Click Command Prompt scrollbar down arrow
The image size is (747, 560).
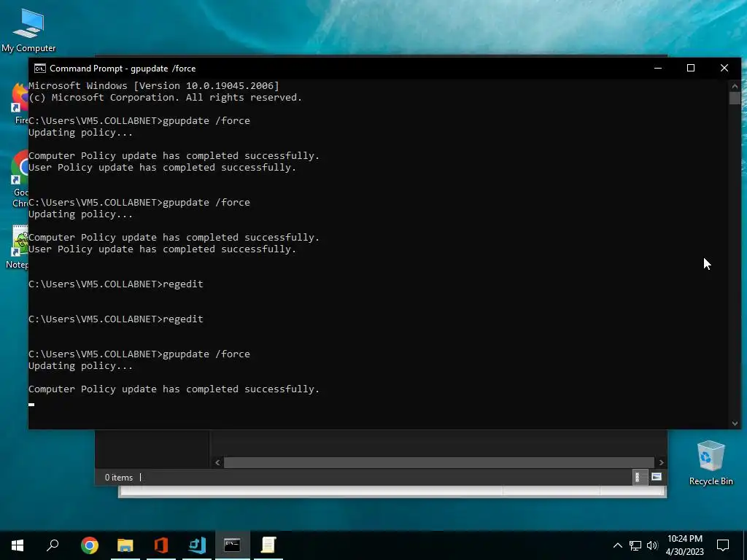735,424
